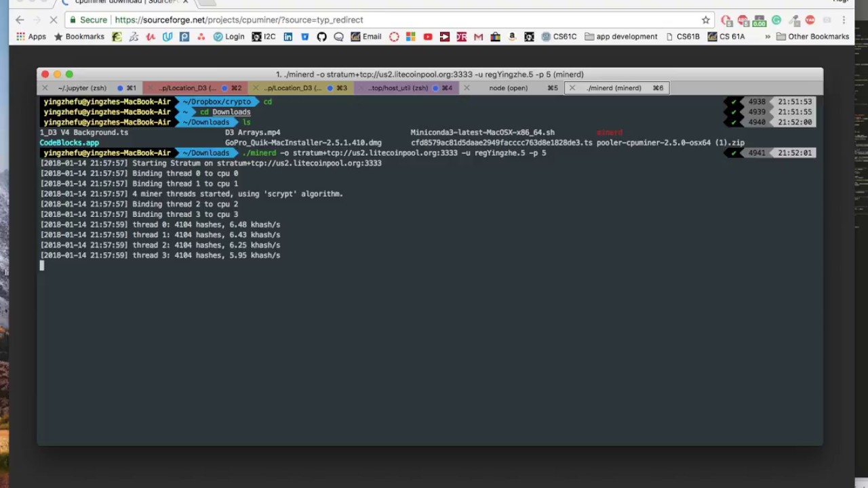Open the Apps grid shortcut in bookmarks bar
The height and width of the screenshot is (488, 868).
tap(31, 37)
